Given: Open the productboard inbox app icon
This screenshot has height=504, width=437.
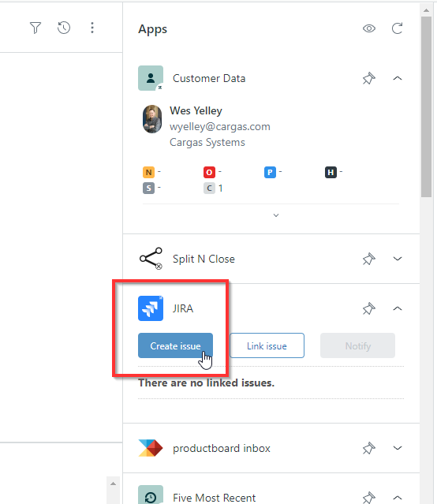Looking at the screenshot, I should 151,448.
